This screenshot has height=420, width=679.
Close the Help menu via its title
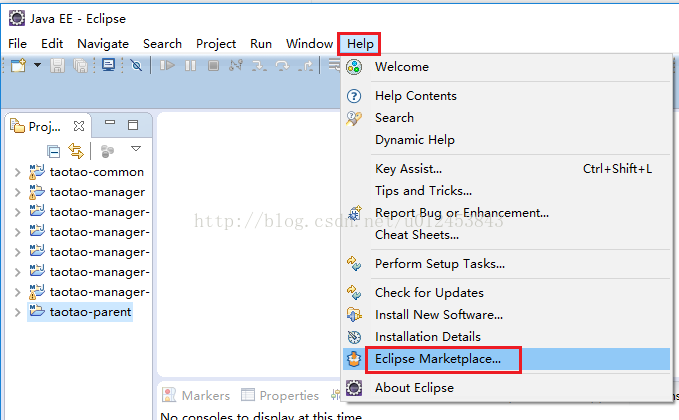(360, 44)
